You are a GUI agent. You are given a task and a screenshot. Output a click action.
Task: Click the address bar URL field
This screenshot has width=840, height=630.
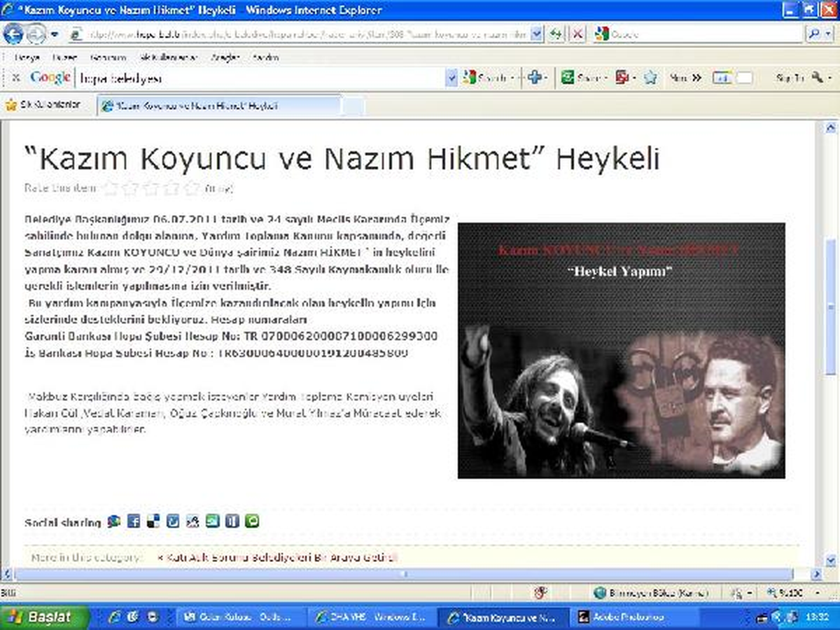pos(299,34)
